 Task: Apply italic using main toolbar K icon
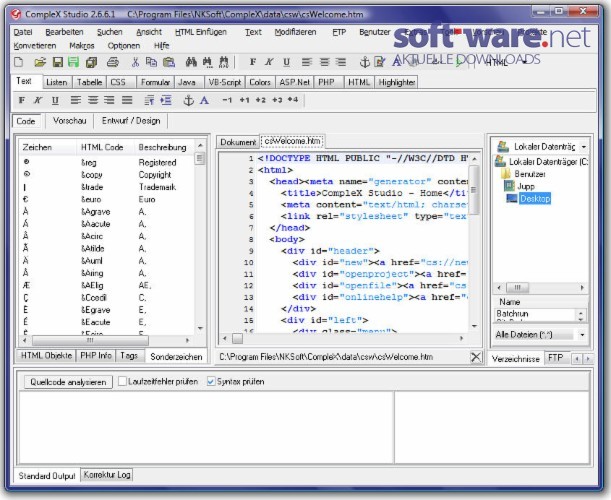pyautogui.click(x=269, y=62)
